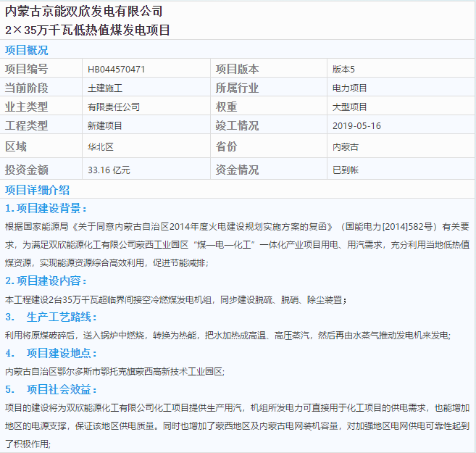Click the 新建项目 engineering type value
476x453 pixels.
105,126
